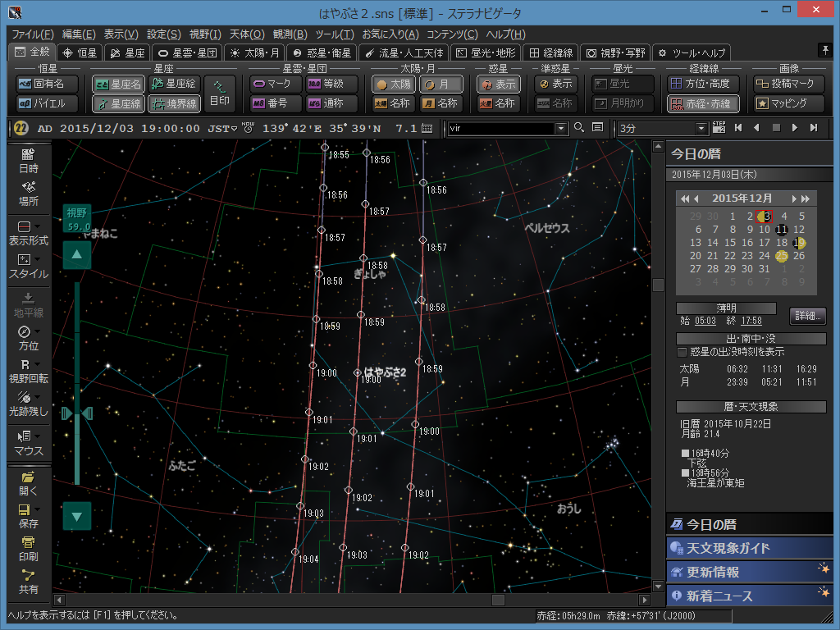Click the 目印 marker icon in toolbar
This screenshot has width=840, height=630.
[x=219, y=93]
